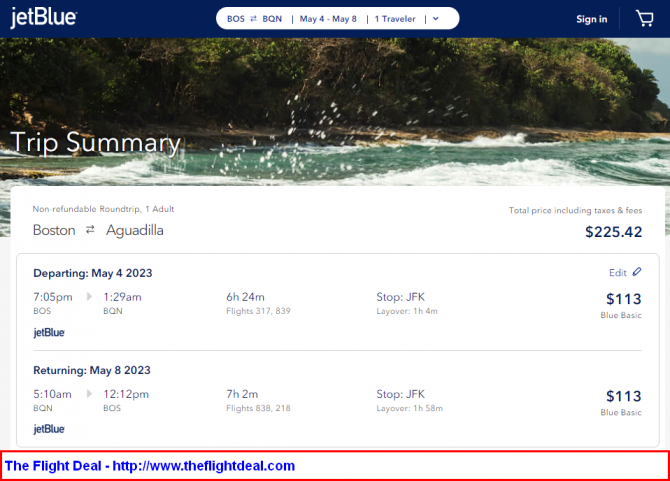This screenshot has width=670, height=481.
Task: Click the BQN destination code in search bar
Action: click(x=272, y=19)
